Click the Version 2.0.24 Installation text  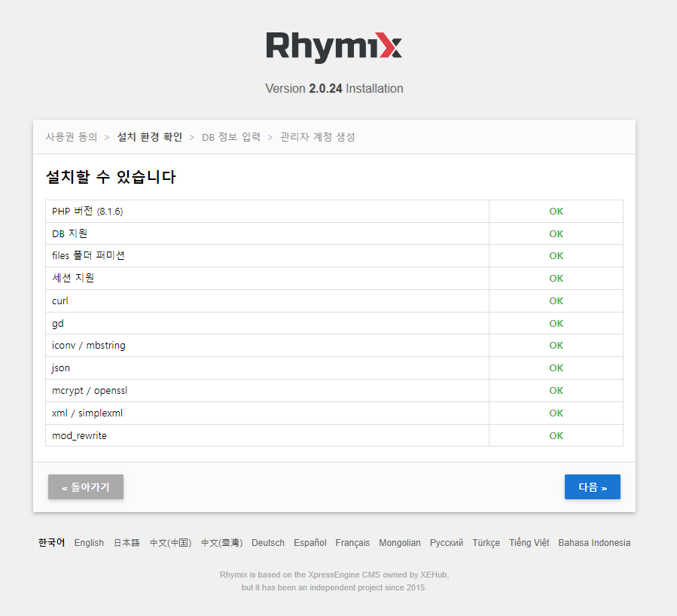(334, 89)
